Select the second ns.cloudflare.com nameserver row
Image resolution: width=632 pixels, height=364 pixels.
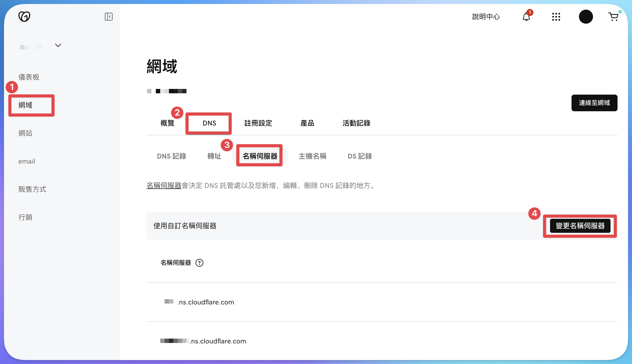click(x=218, y=341)
